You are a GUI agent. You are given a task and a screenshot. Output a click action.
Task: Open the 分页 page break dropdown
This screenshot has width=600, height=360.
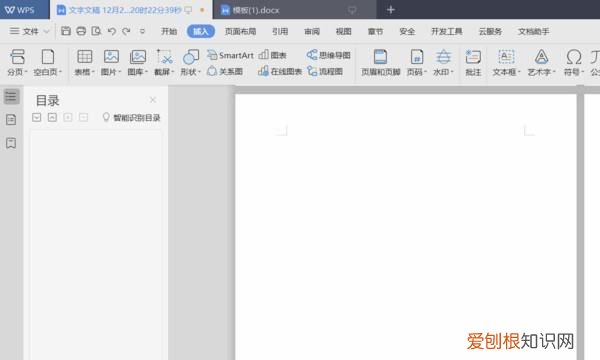coord(18,72)
